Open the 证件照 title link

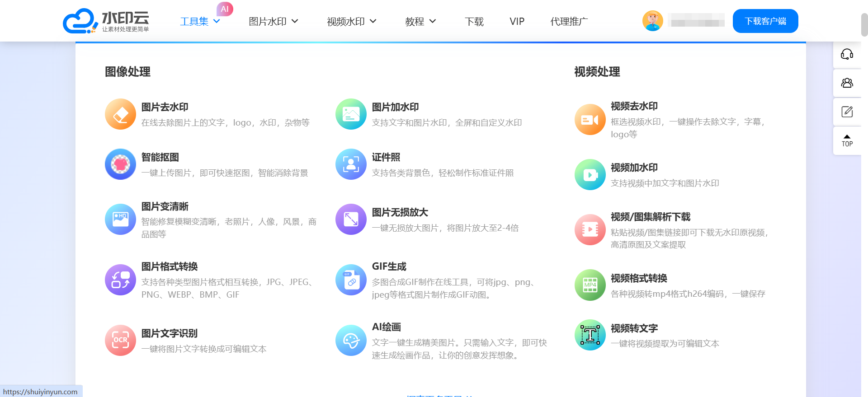point(386,157)
